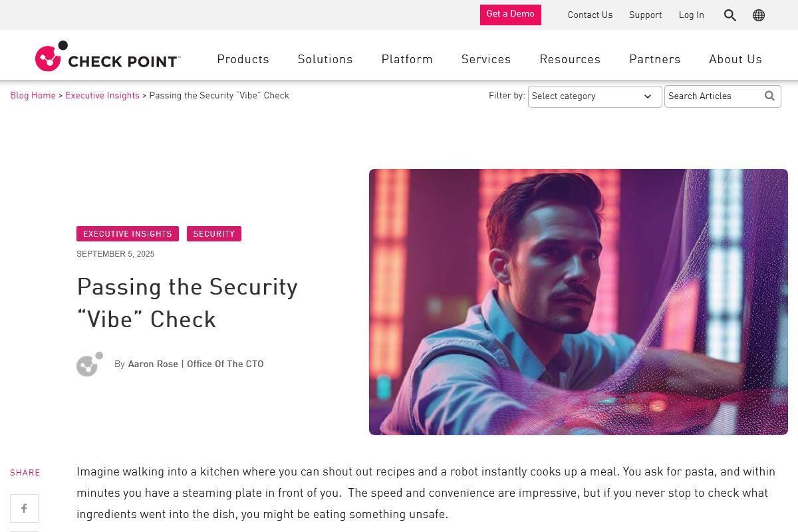Click the author avatar icon
This screenshot has width=798, height=532.
90,364
